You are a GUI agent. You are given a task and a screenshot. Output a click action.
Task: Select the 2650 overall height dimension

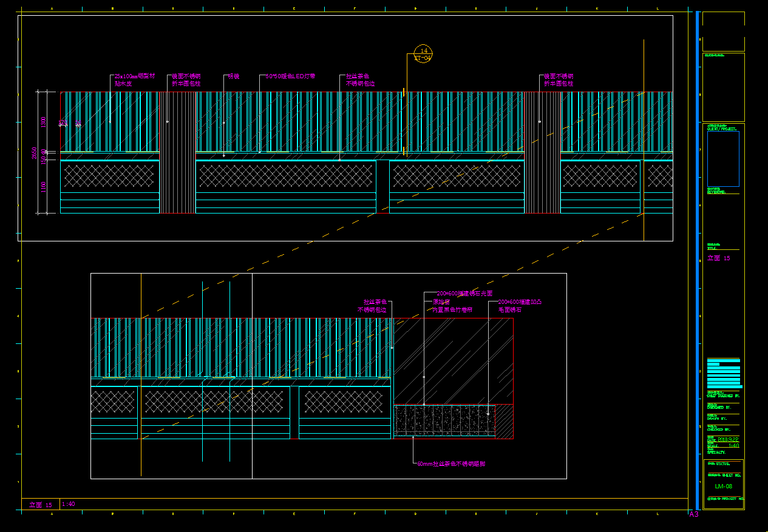click(35, 153)
